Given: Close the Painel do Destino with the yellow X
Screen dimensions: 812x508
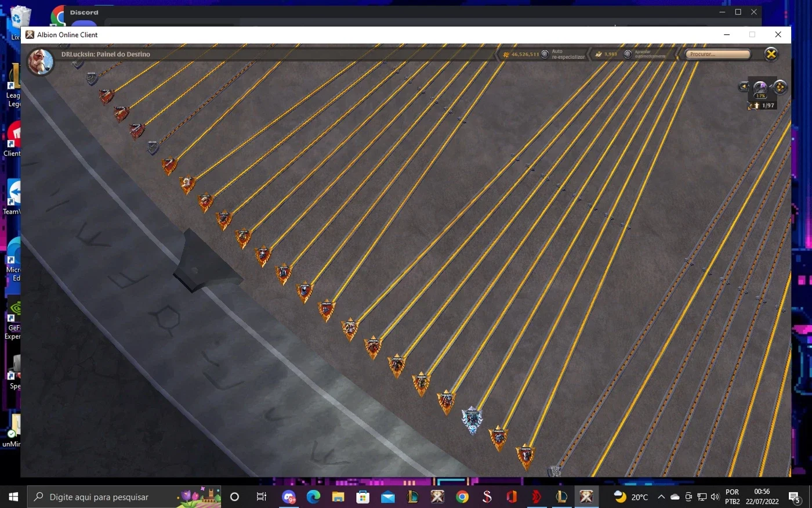Looking at the screenshot, I should [771, 54].
